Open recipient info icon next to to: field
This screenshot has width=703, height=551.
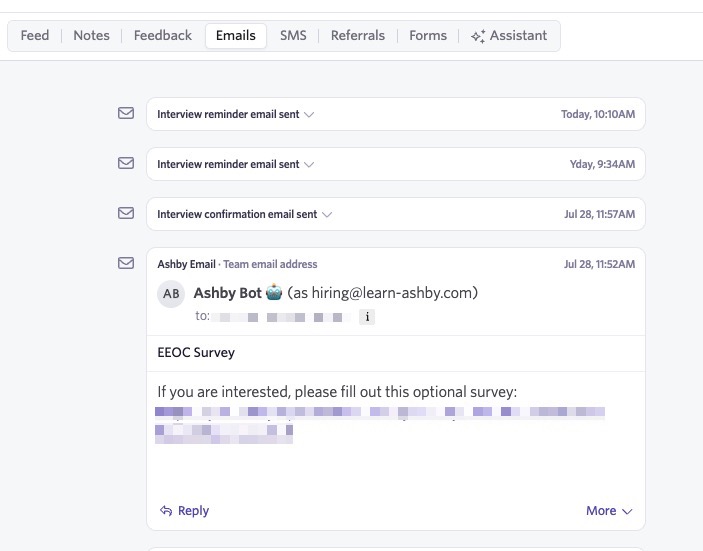tap(367, 317)
